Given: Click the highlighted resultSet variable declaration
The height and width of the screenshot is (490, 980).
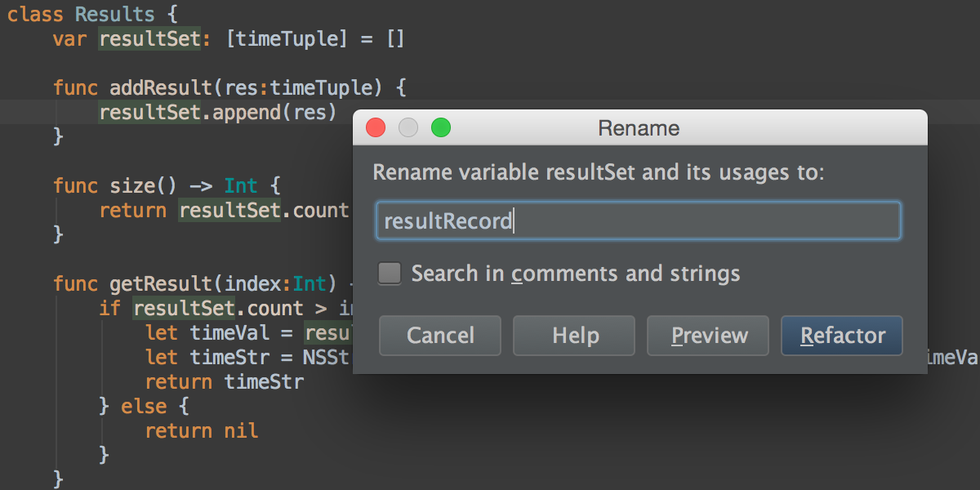Looking at the screenshot, I should [149, 38].
